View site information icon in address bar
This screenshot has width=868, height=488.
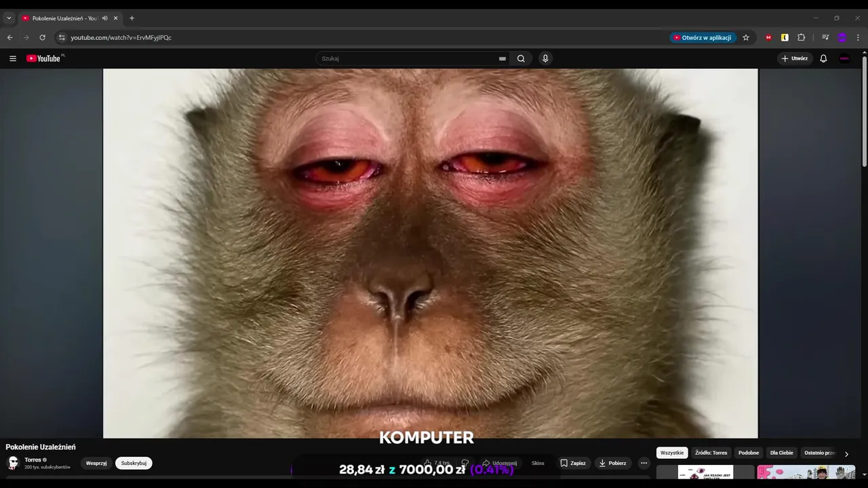click(x=61, y=37)
